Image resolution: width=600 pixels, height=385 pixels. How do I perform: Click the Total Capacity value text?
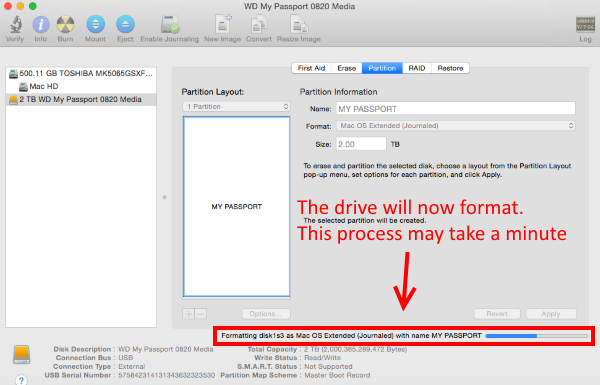click(355, 349)
